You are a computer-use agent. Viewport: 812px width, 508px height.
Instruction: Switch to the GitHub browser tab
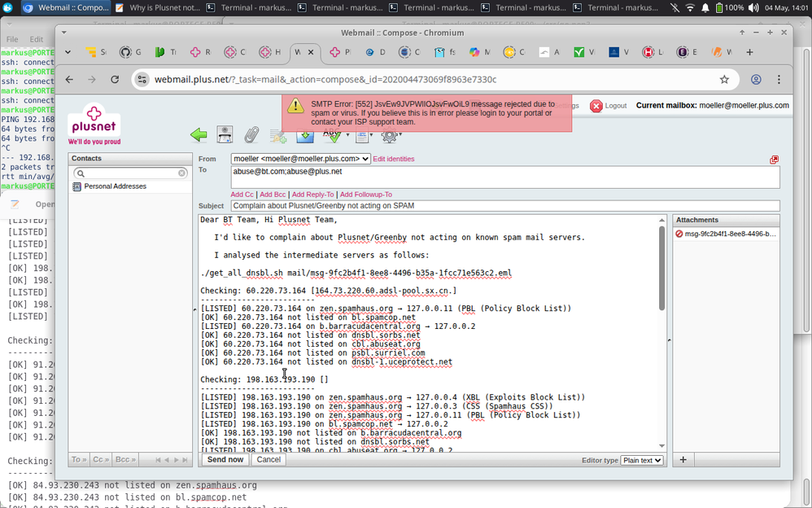130,52
